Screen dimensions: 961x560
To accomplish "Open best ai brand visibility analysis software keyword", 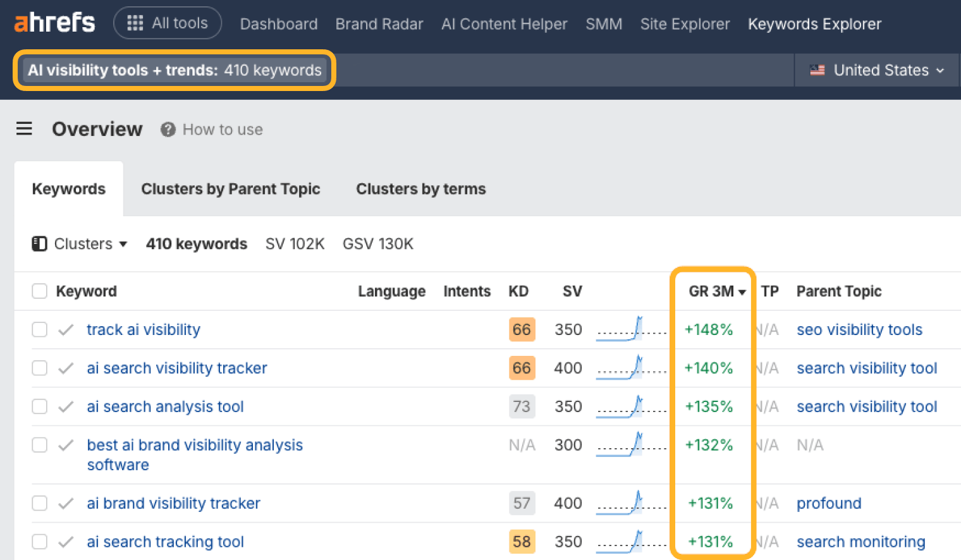I will pos(195,455).
